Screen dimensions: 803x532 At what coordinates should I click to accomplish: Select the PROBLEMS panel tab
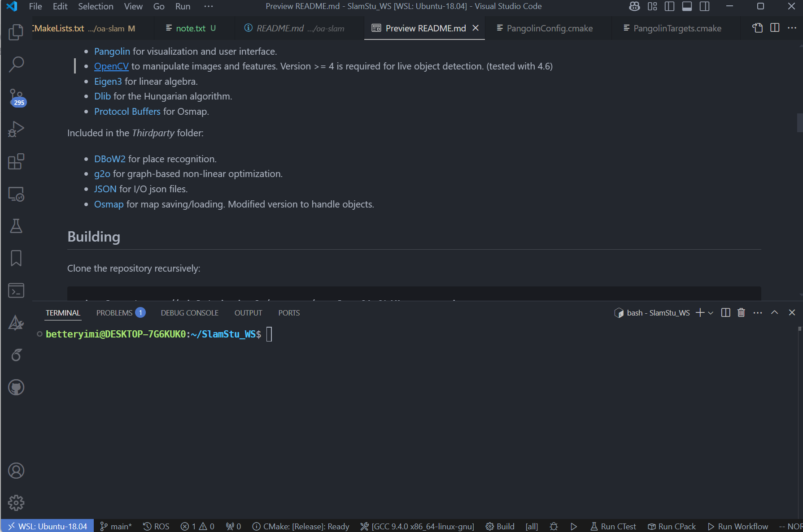coord(121,313)
